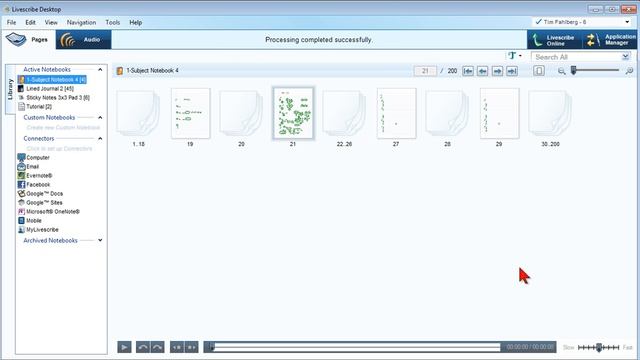Screen dimensions: 640x360
Task: Expand the Search All dropdown arrow
Action: pyautogui.click(x=625, y=57)
